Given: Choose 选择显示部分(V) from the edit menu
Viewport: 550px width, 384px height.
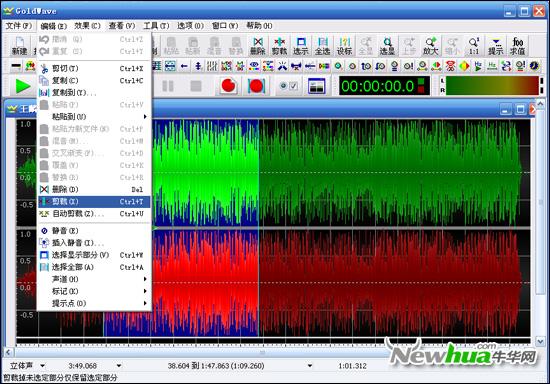Looking at the screenshot, I should (x=94, y=255).
